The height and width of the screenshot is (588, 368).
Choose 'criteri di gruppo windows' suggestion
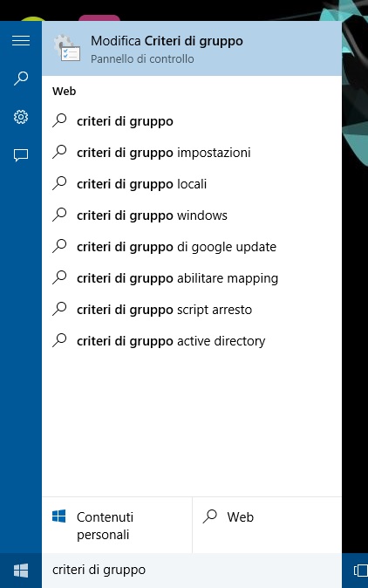pyautogui.click(x=192, y=215)
